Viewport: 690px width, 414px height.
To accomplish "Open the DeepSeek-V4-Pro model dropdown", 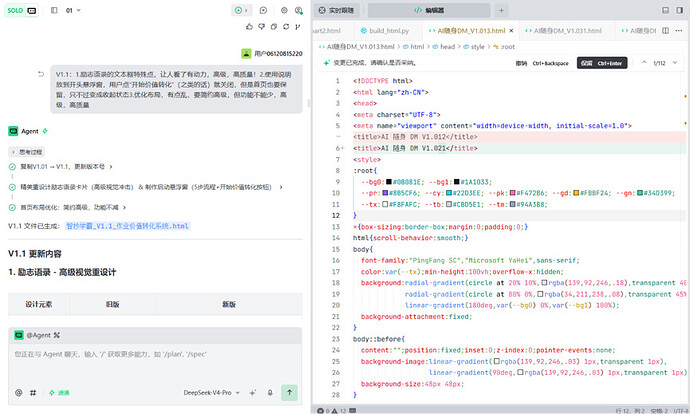I will [212, 392].
